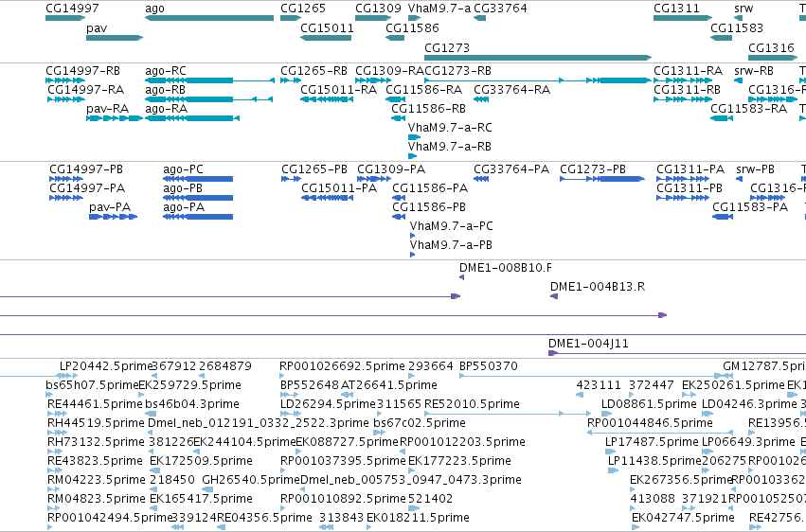
Task: Click EST RM04223.5prime
Action: 96,480
